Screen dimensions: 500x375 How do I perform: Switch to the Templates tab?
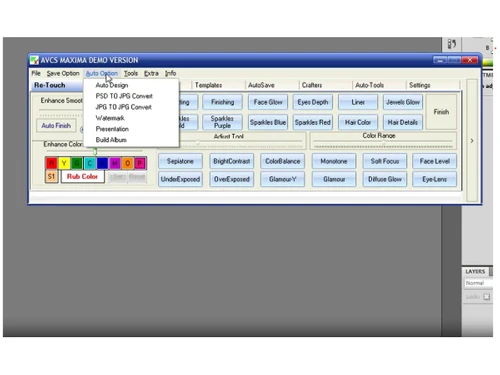point(208,85)
